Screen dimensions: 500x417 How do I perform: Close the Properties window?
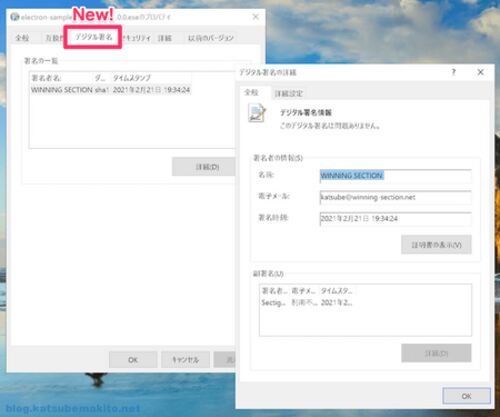(x=256, y=16)
